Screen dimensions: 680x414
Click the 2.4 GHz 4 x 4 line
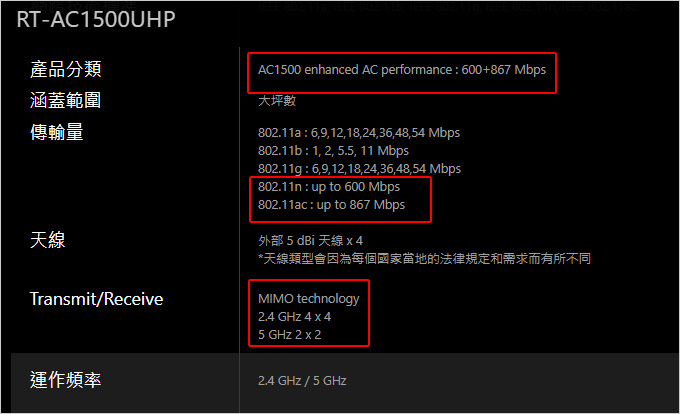point(294,317)
